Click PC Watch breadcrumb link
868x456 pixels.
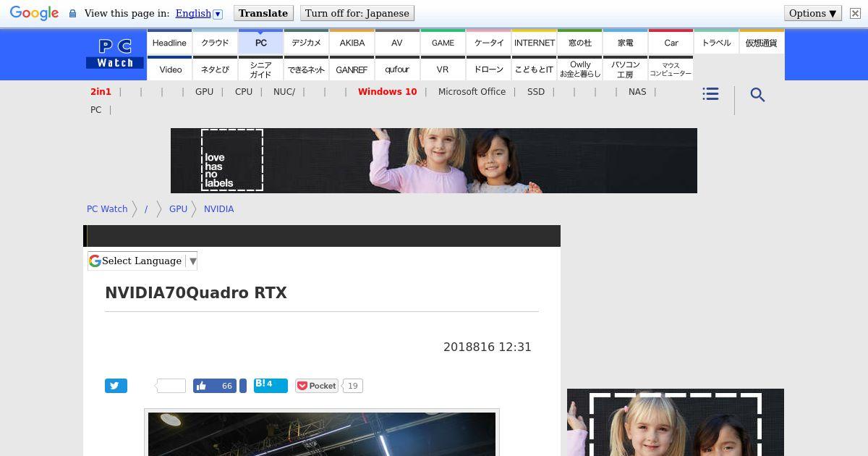pyautogui.click(x=107, y=208)
